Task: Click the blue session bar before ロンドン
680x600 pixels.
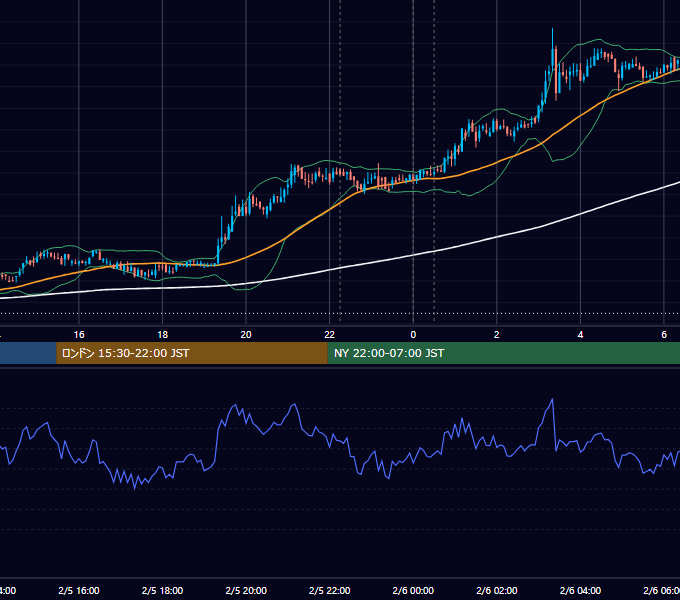Action: click(28, 353)
